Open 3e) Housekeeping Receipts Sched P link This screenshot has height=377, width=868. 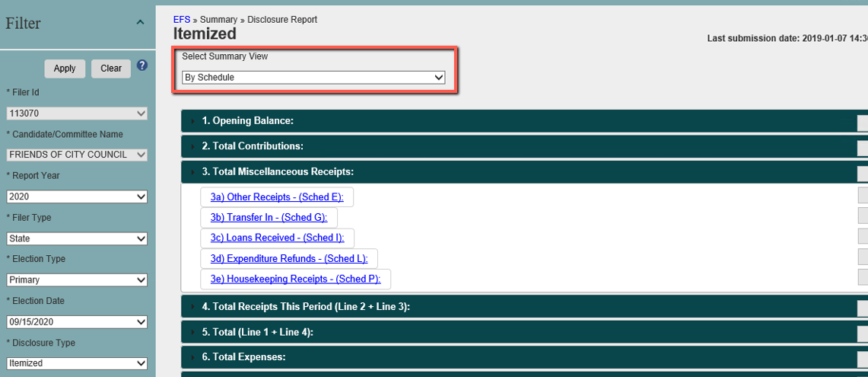[x=296, y=279]
